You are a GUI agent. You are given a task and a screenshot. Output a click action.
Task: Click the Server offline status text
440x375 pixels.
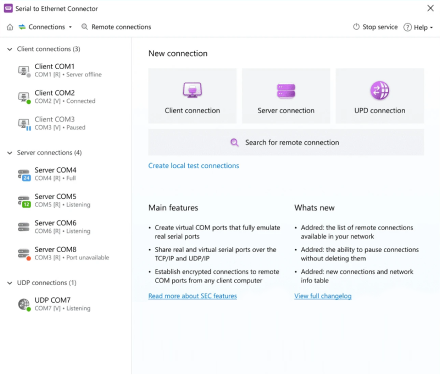(x=84, y=75)
